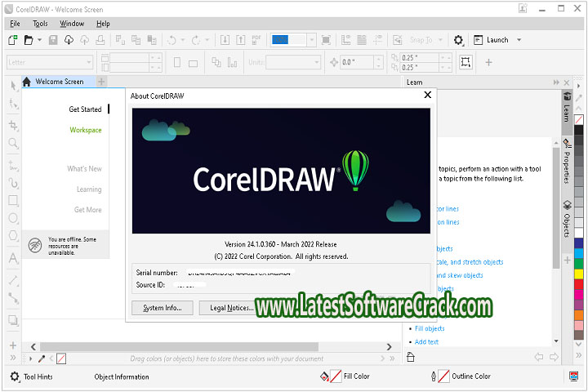Screen dimensions: 588x392
Task: Close the About CorelDRAW dialog
Action: point(427,95)
